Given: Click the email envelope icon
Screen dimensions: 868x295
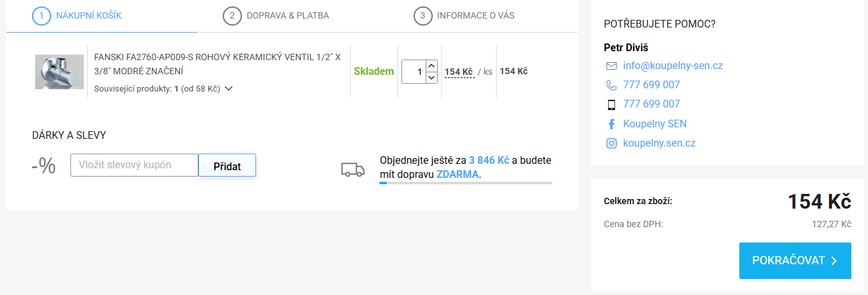Looking at the screenshot, I should pyautogui.click(x=611, y=66).
